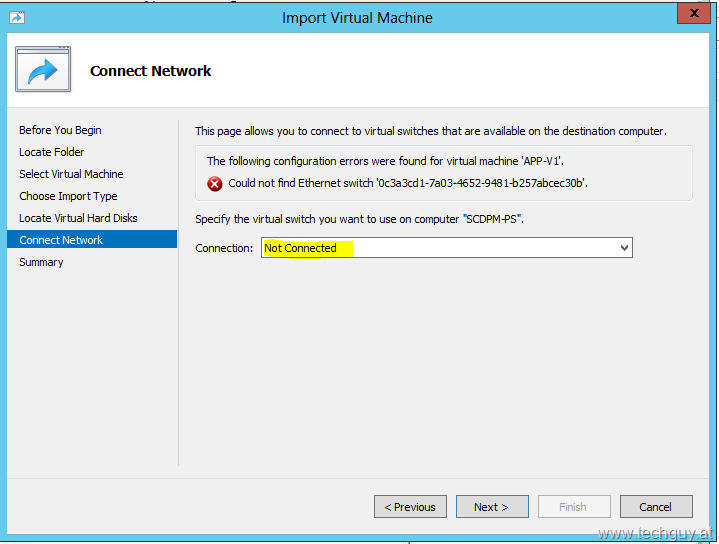Image resolution: width=719 pixels, height=544 pixels.
Task: Go to Summary step
Action: point(41,262)
